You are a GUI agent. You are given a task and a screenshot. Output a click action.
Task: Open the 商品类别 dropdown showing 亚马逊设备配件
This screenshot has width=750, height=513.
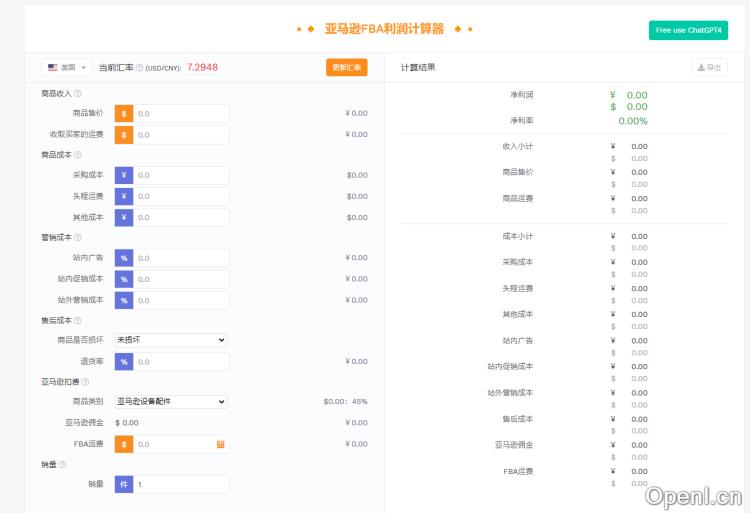click(171, 402)
